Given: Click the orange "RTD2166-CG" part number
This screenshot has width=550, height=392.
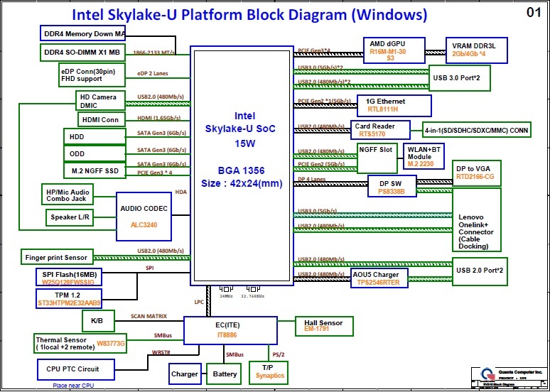Looking at the screenshot, I should 475,177.
